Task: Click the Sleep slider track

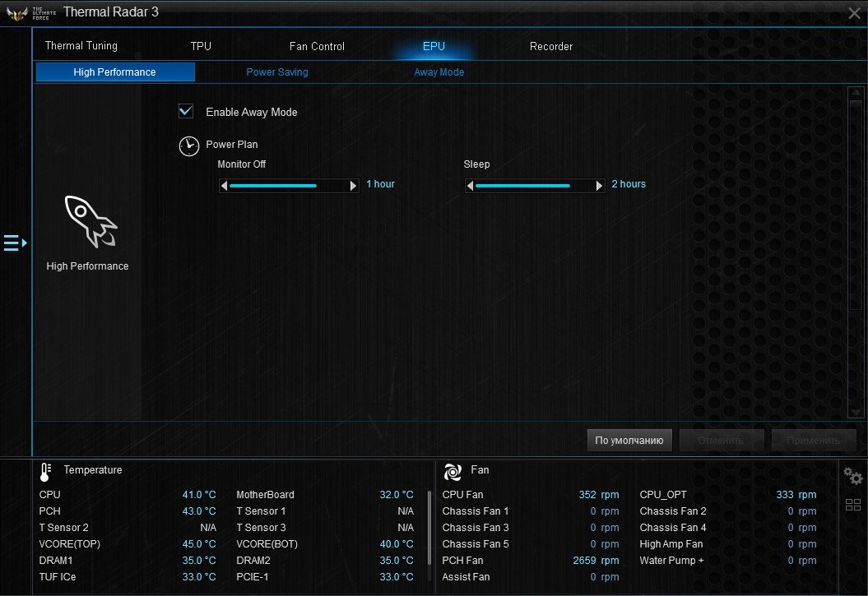Action: coord(534,186)
